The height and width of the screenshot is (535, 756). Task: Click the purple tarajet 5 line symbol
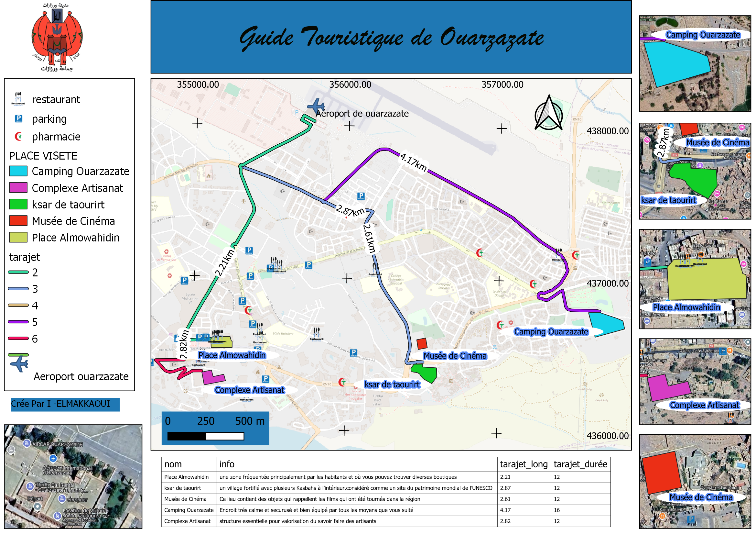18,322
